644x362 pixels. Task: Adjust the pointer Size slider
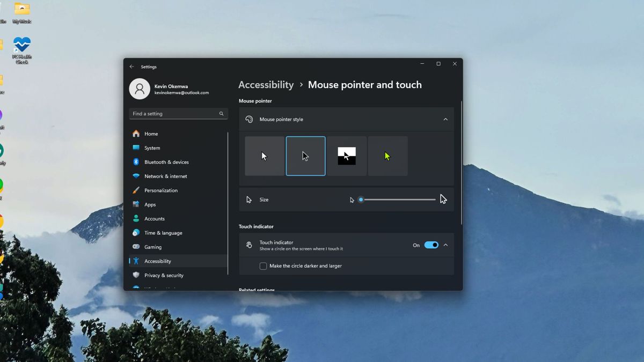click(x=361, y=199)
